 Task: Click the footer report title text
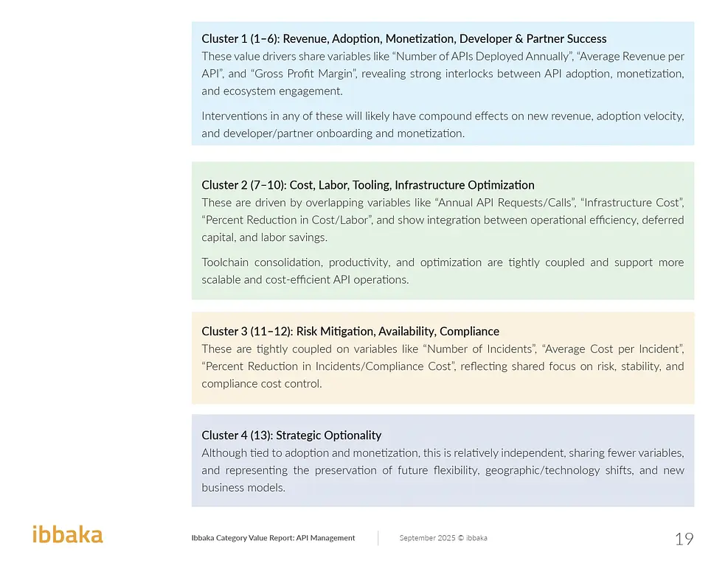tap(273, 538)
